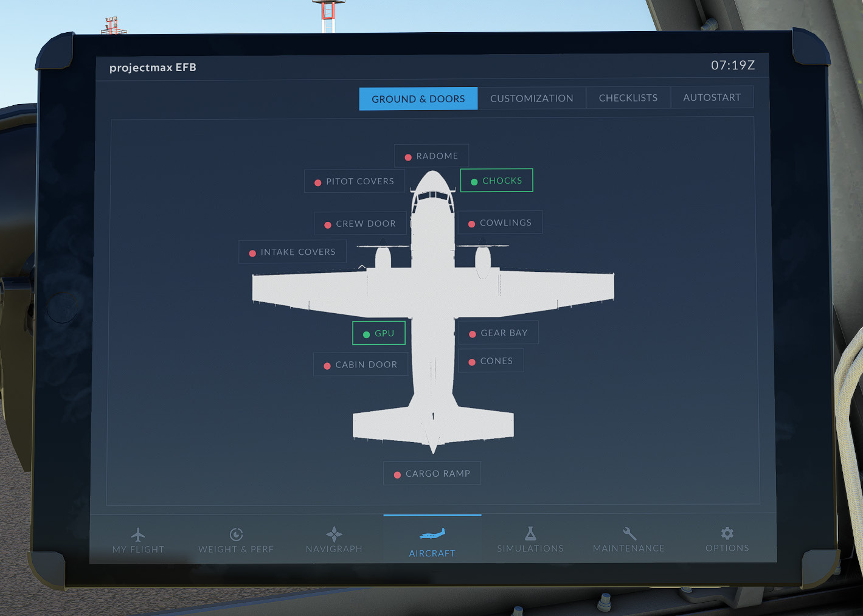
Task: Select the Ground & Doors tab
Action: click(x=418, y=99)
